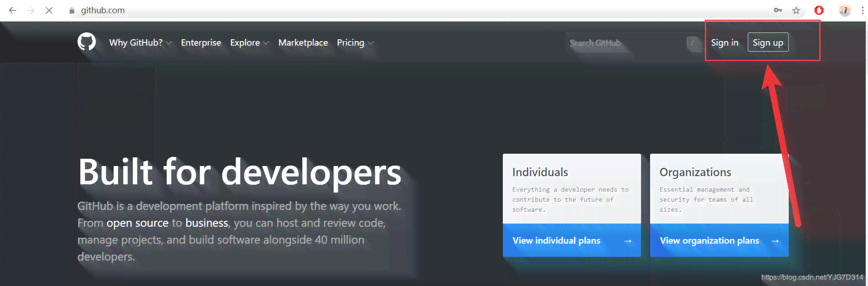This screenshot has height=286, width=868.
Task: Click the GitHub Octocat logo
Action: (x=87, y=42)
